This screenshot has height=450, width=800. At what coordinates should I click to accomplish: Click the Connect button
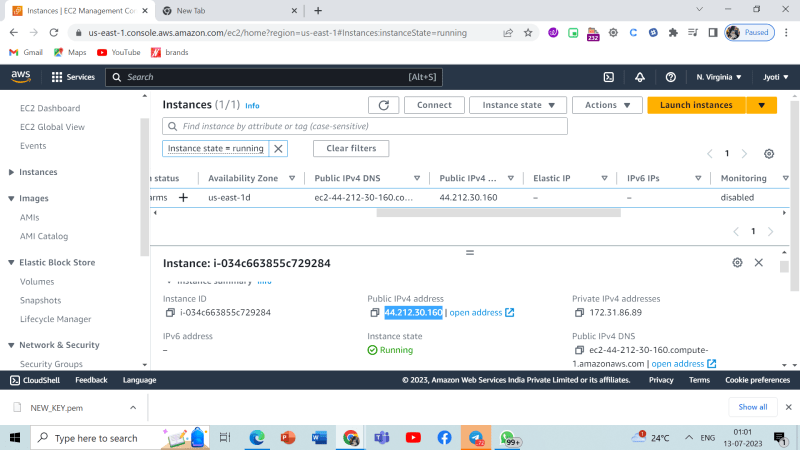tap(434, 105)
